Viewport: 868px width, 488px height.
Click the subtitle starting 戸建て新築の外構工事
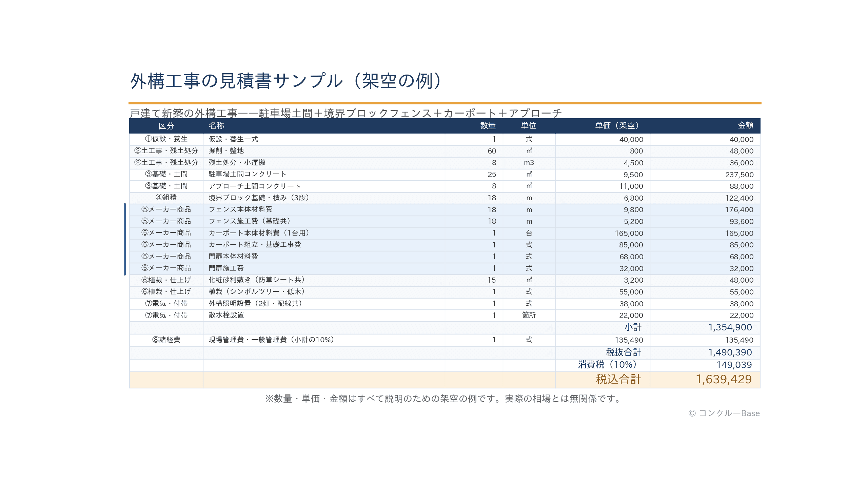pyautogui.click(x=346, y=113)
